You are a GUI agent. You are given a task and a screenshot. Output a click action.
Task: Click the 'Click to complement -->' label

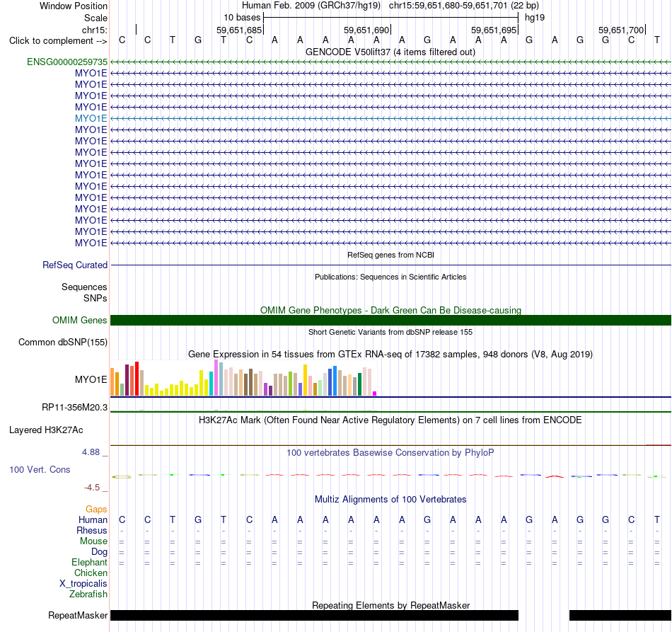(58, 41)
